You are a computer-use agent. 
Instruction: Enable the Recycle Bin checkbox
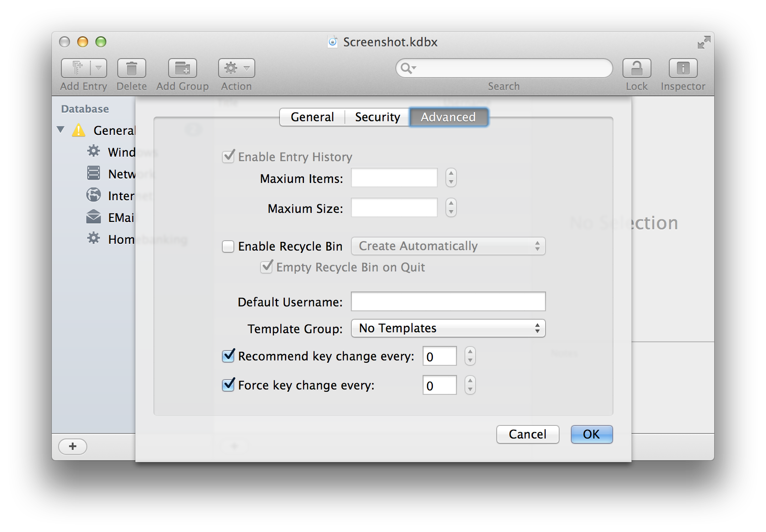pyautogui.click(x=228, y=246)
